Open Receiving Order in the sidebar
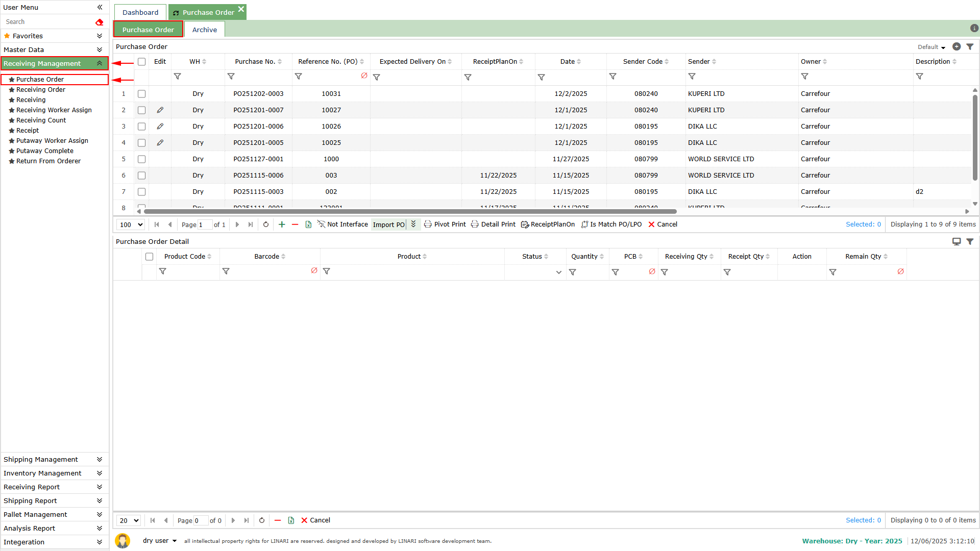The width and height of the screenshot is (980, 551). 41,90
